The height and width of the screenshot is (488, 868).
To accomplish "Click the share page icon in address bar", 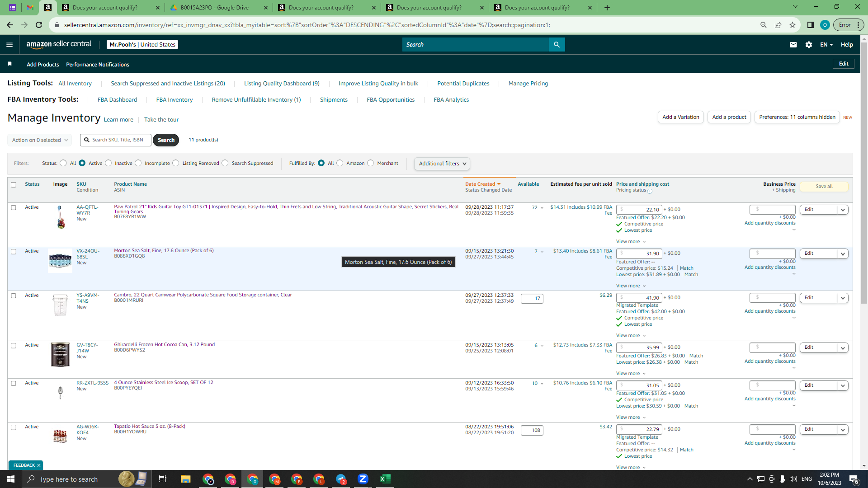I will (778, 25).
